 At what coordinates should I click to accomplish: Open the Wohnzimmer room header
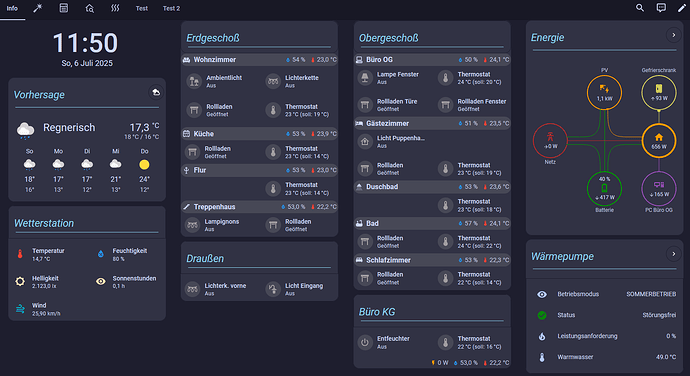click(x=260, y=59)
